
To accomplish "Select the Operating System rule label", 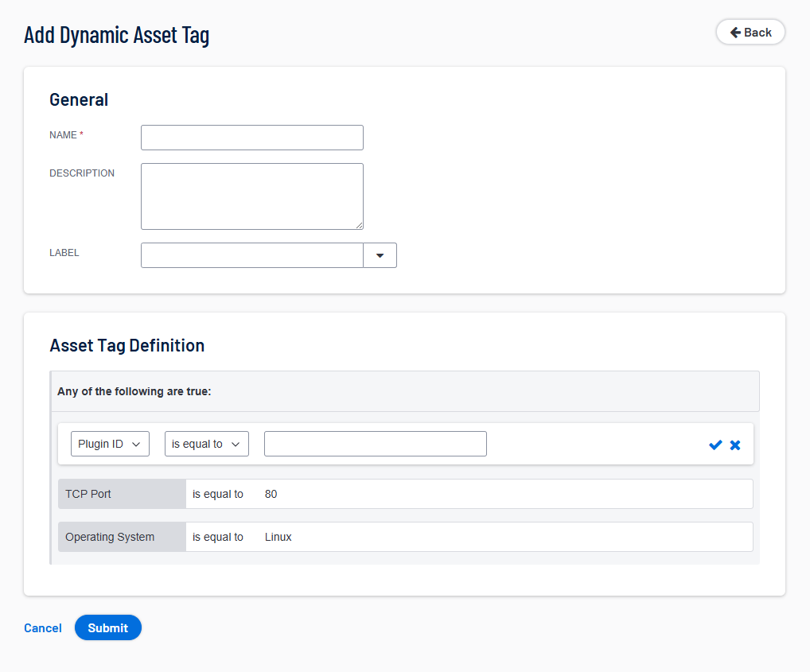I will point(110,537).
